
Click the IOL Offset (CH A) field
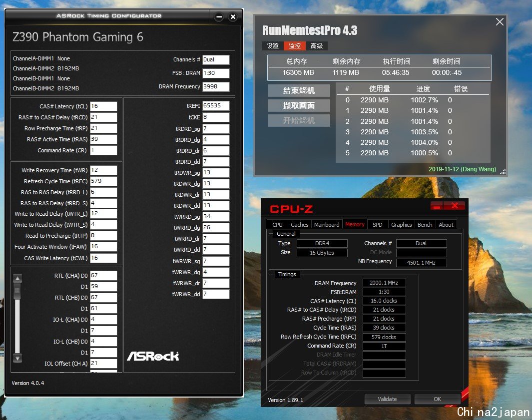click(103, 364)
